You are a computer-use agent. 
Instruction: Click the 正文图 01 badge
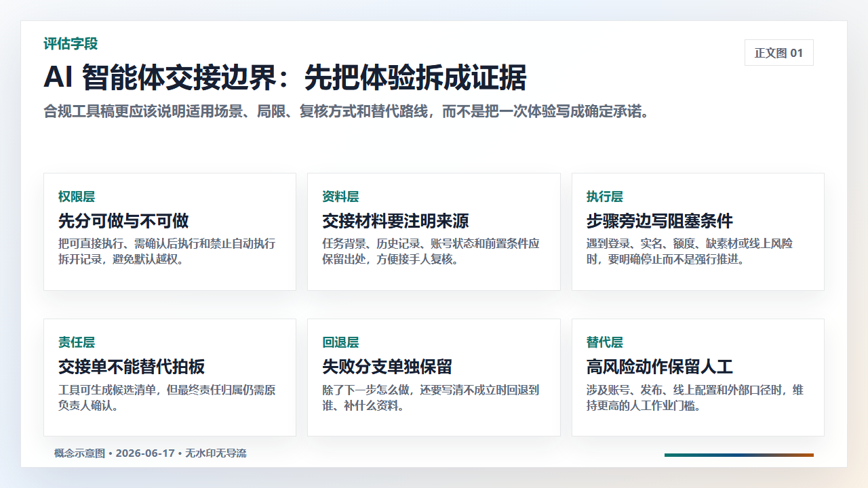pos(778,53)
